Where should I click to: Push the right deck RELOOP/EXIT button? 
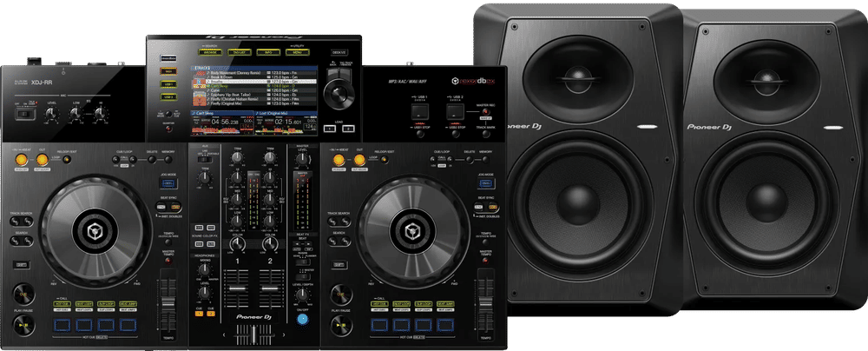tap(385, 160)
